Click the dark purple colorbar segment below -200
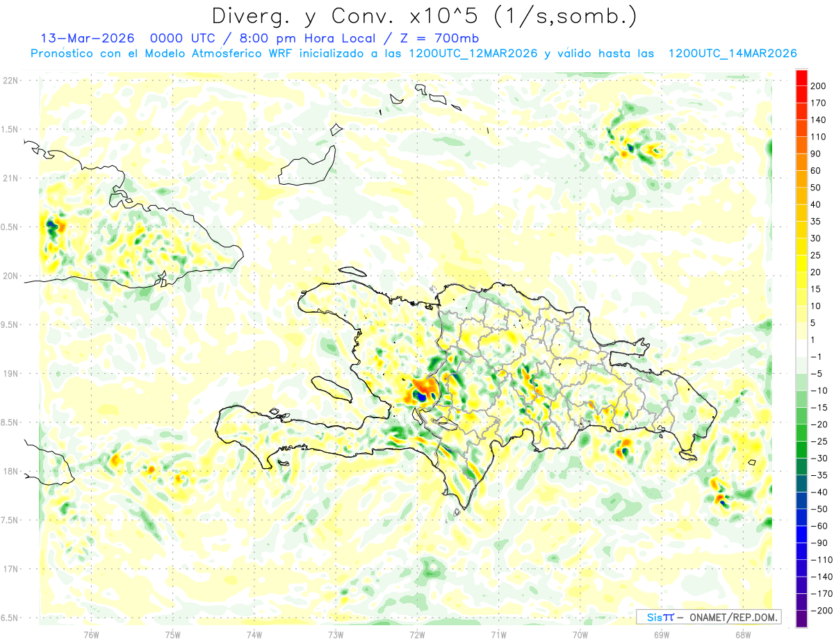 pos(801,618)
